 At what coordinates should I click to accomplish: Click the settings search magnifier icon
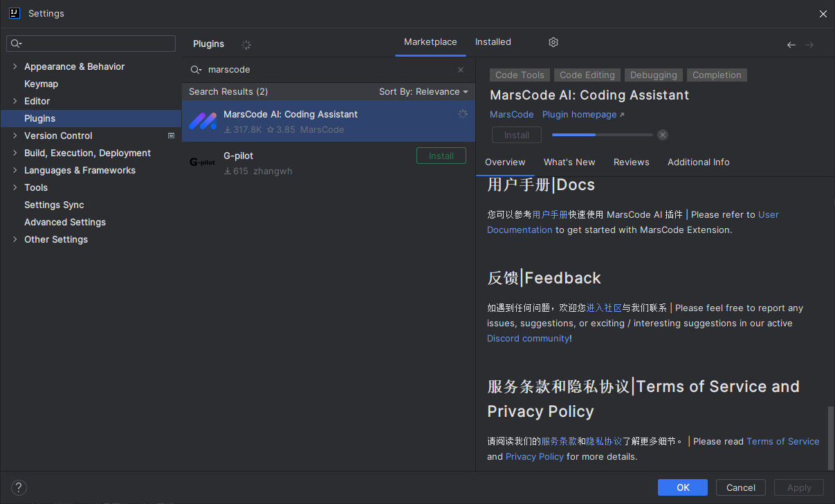coord(17,44)
